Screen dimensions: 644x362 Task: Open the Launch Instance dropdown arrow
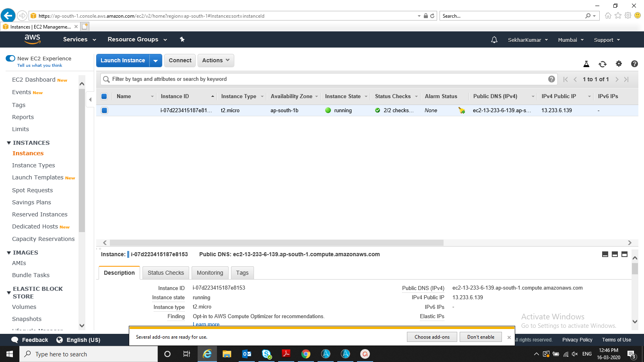156,60
